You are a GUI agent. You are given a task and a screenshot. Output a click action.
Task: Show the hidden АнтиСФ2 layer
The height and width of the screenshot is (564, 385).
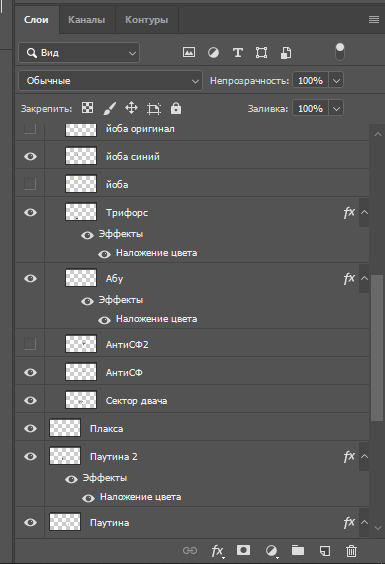tap(30, 344)
